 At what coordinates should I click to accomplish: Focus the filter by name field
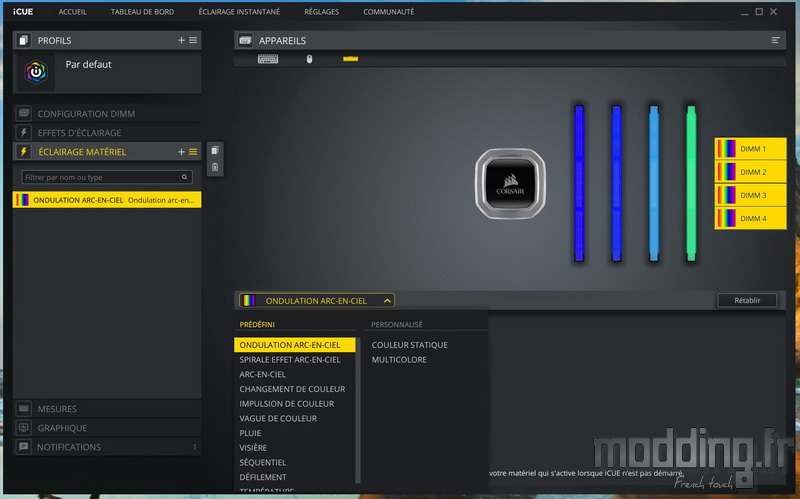pyautogui.click(x=107, y=177)
